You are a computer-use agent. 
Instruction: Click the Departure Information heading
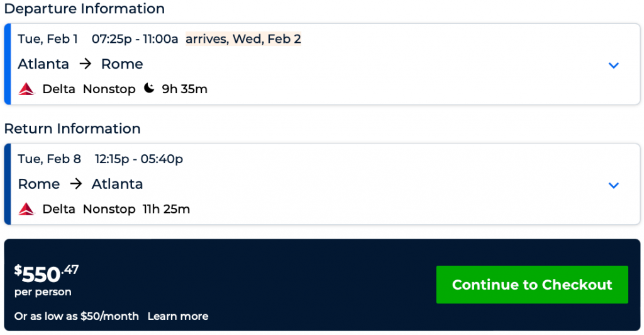[84, 9]
